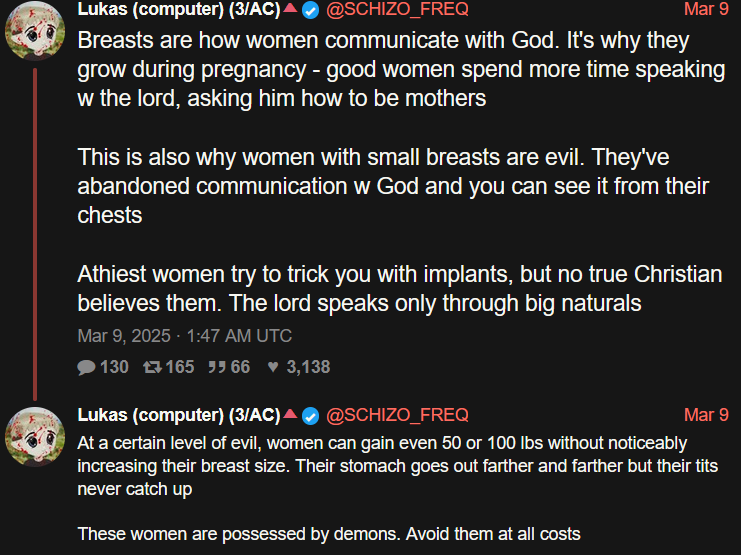Open the Mar 9 date link on first tweet
The height and width of the screenshot is (555, 741).
[706, 9]
